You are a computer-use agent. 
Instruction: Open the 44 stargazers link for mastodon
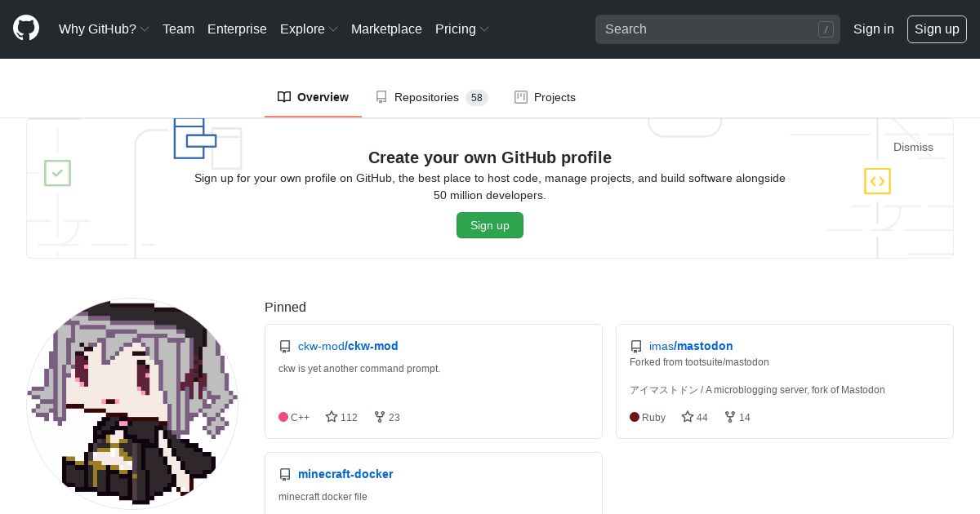695,417
